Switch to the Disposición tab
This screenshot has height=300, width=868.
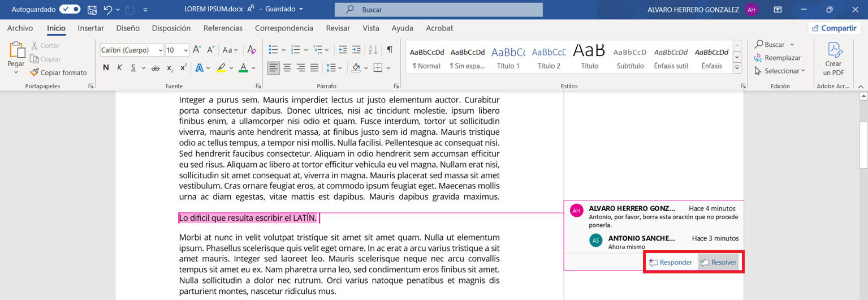(171, 28)
